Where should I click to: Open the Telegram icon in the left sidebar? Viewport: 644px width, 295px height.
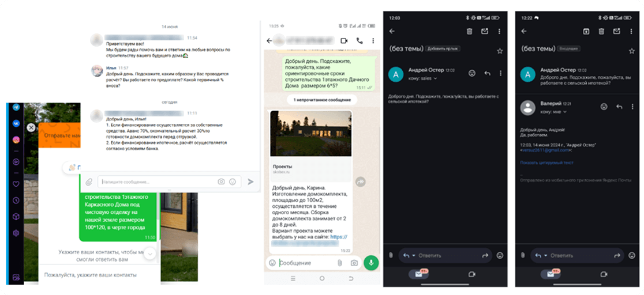point(16,107)
